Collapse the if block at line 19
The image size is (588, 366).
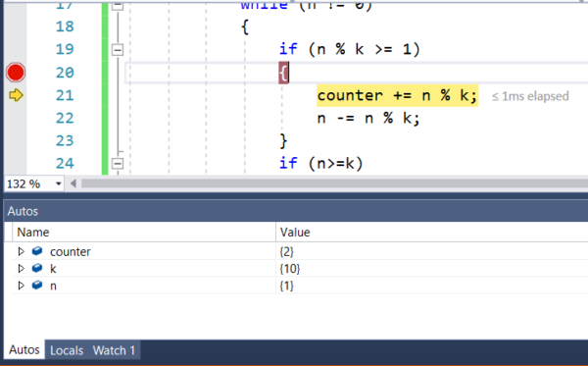click(118, 49)
